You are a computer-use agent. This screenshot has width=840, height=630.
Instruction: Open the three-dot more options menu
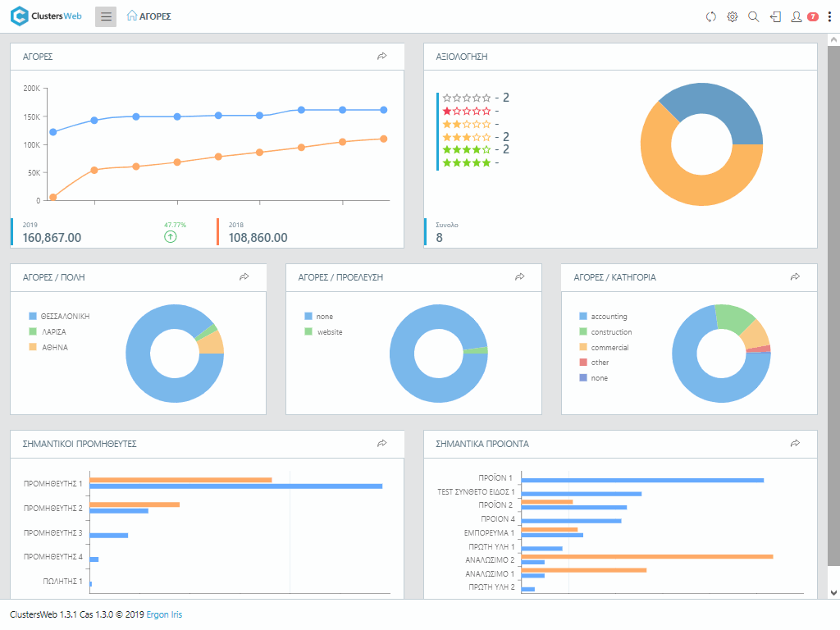tap(829, 16)
